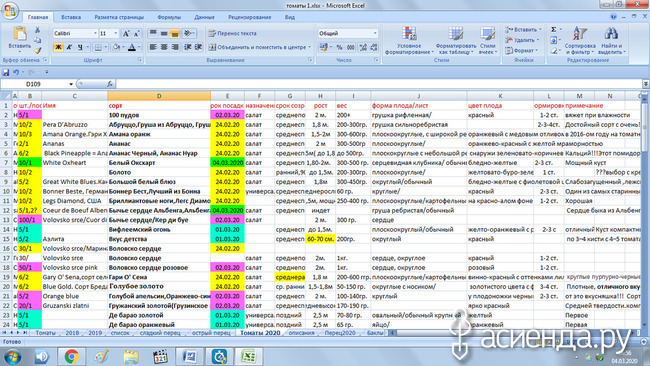This screenshot has height=366, width=650.
Task: Click the Copy icon in the clipboard group
Action: point(37,40)
